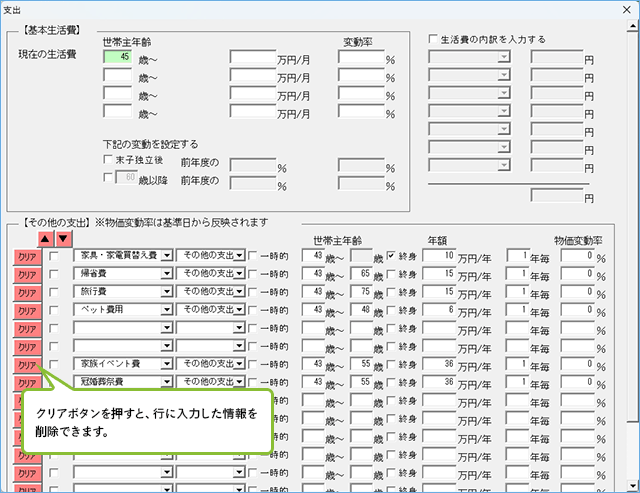The width and height of the screenshot is (640, 493).
Task: Click the vertical scrollbar thumb
Action: click(632, 227)
